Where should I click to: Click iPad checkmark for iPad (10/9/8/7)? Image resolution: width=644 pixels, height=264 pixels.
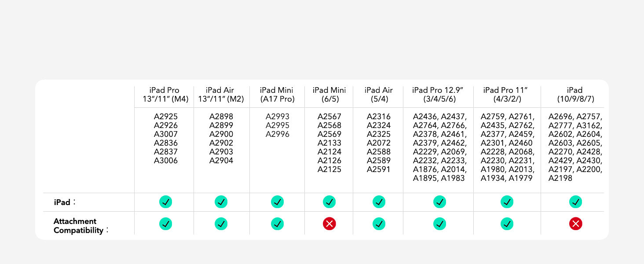point(575,202)
